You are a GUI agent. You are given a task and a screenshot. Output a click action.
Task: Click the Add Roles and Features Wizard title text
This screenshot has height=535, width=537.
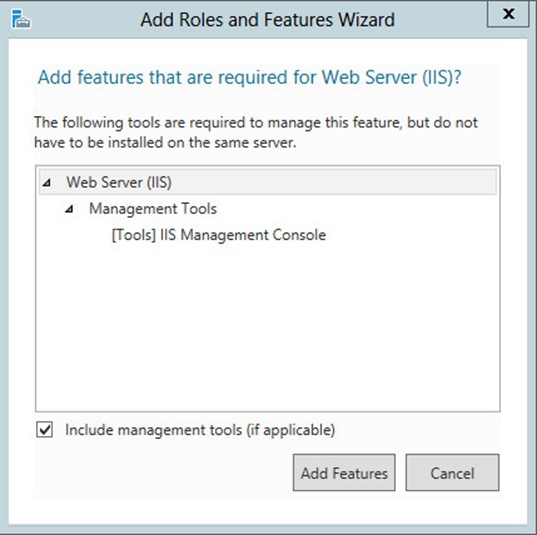(x=267, y=20)
